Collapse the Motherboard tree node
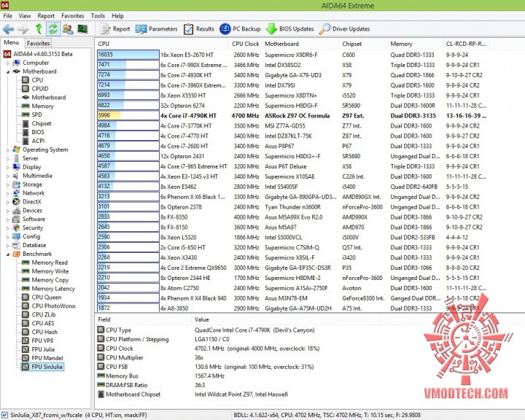525x420 pixels. tap(8, 71)
